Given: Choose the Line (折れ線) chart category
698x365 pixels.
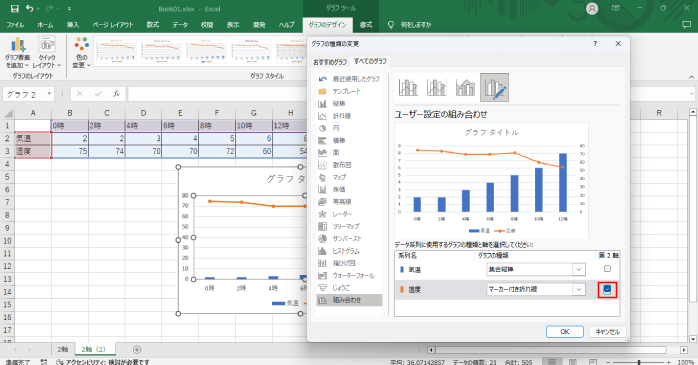Looking at the screenshot, I should pos(349,116).
